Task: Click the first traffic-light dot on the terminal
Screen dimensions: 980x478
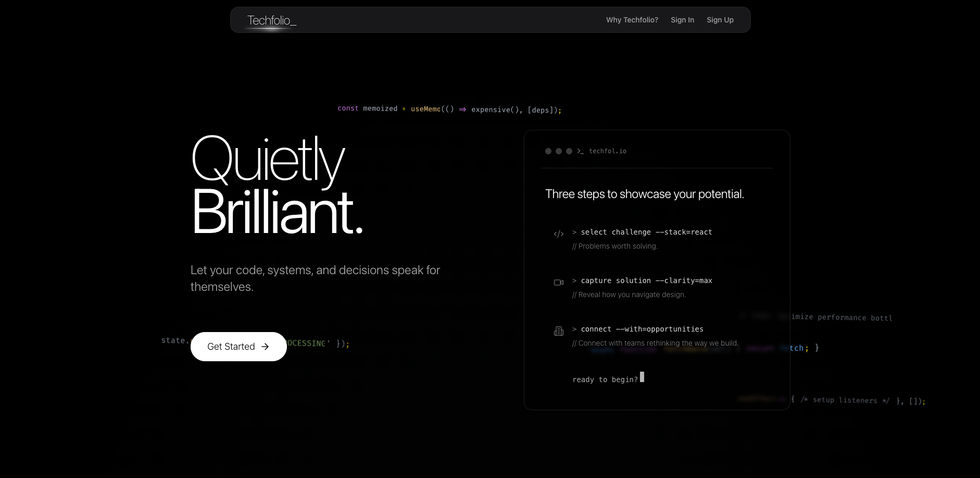Action: coord(548,151)
